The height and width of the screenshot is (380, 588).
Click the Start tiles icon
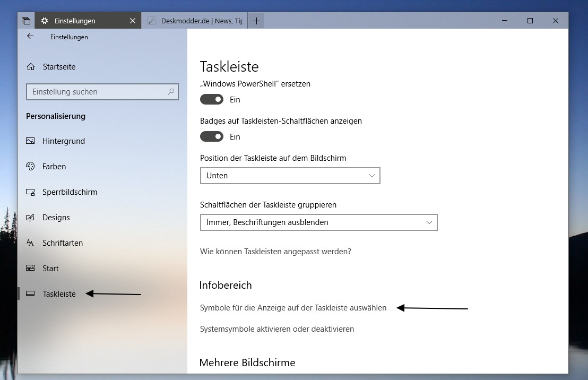coord(30,268)
